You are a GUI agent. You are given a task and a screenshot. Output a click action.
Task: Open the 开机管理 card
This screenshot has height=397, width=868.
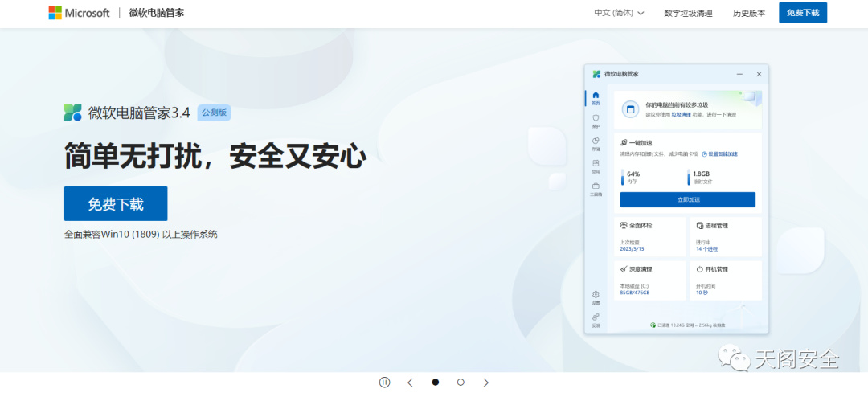point(726,280)
